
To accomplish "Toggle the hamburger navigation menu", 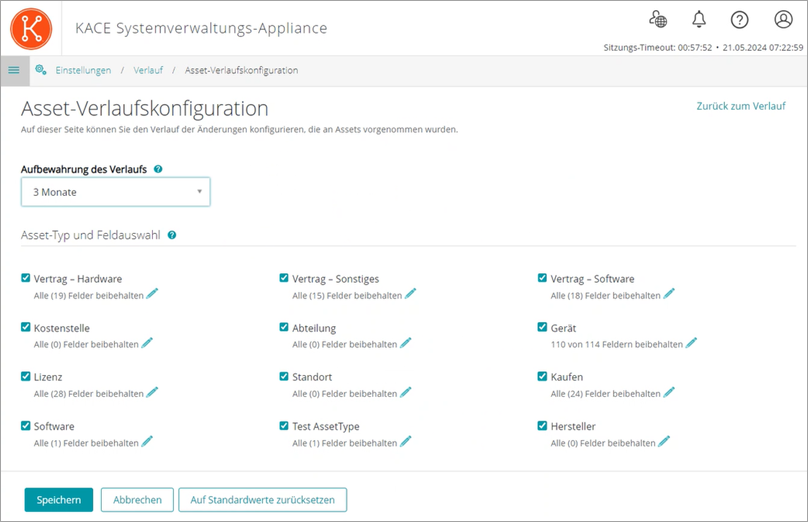I will 14,70.
